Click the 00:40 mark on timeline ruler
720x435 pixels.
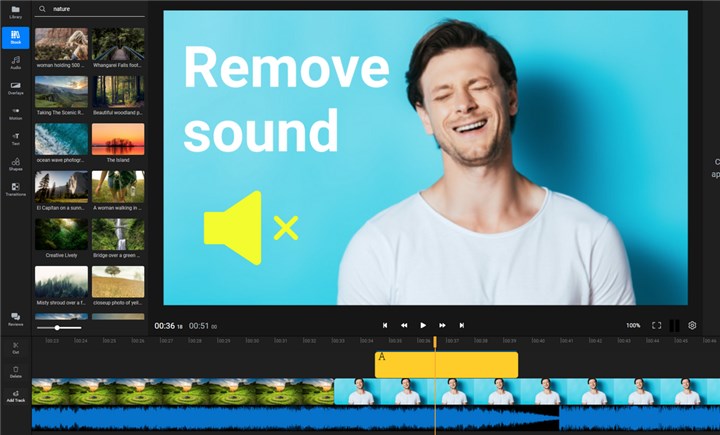click(x=538, y=341)
